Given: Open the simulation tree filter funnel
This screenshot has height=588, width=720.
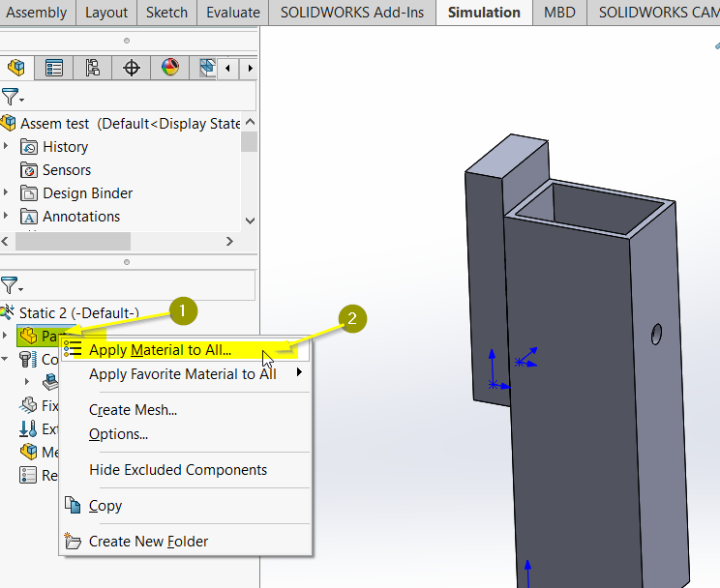Looking at the screenshot, I should click(12, 285).
